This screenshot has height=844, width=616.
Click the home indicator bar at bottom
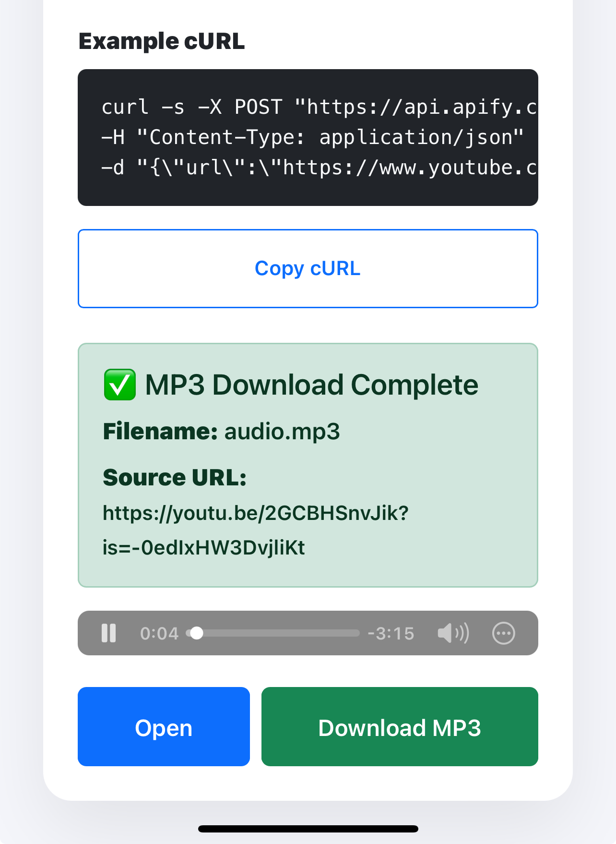pos(308,829)
